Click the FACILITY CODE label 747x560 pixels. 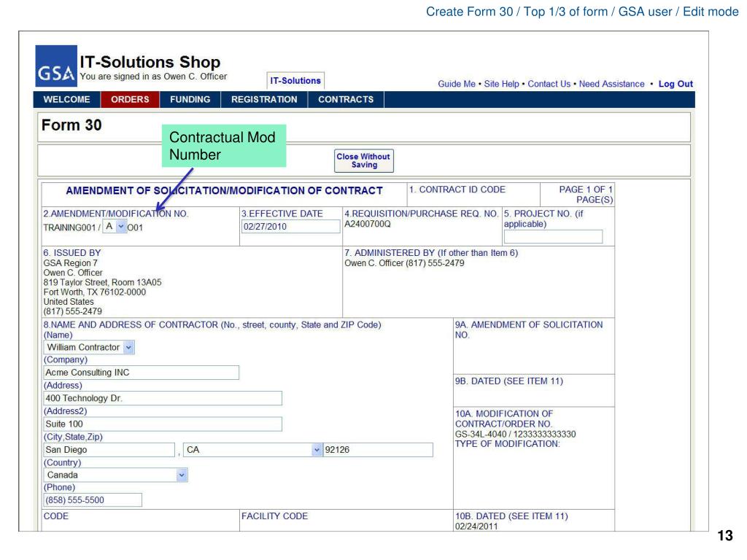pyautogui.click(x=274, y=516)
